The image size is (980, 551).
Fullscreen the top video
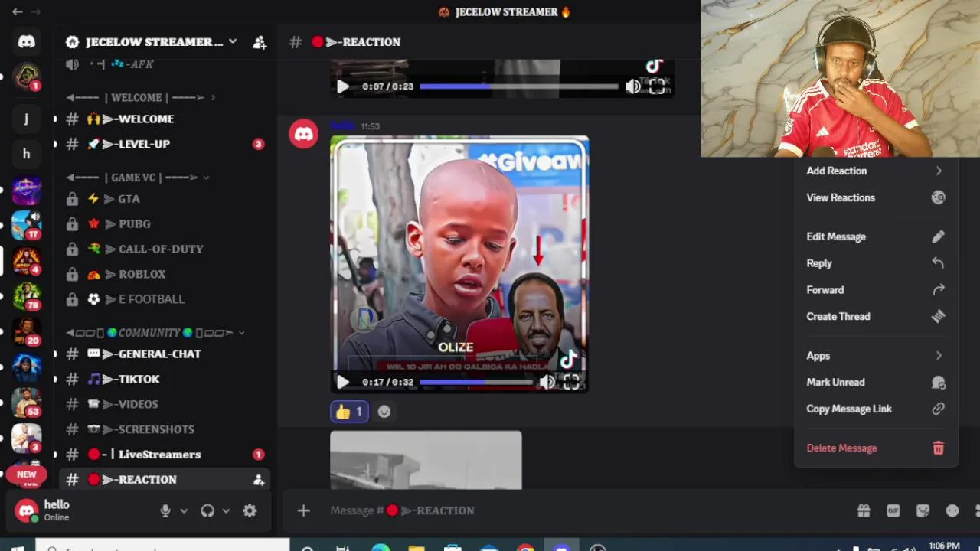[x=657, y=86]
